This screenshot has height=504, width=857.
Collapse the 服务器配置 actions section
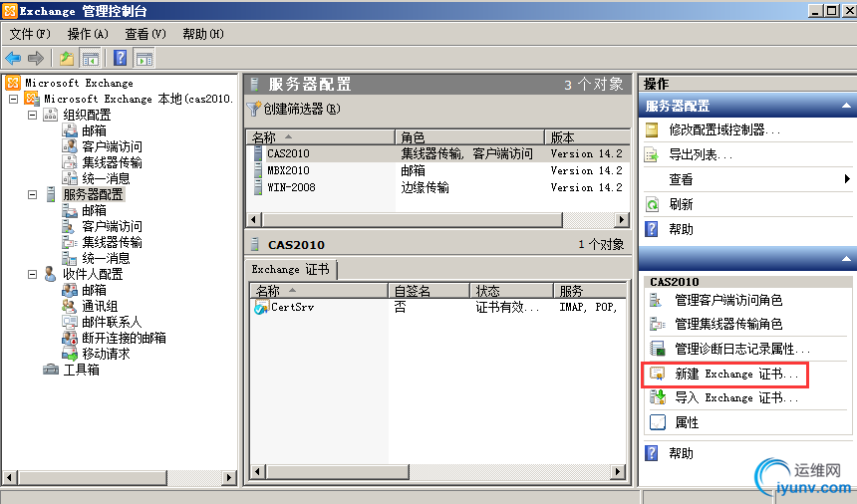[x=846, y=106]
